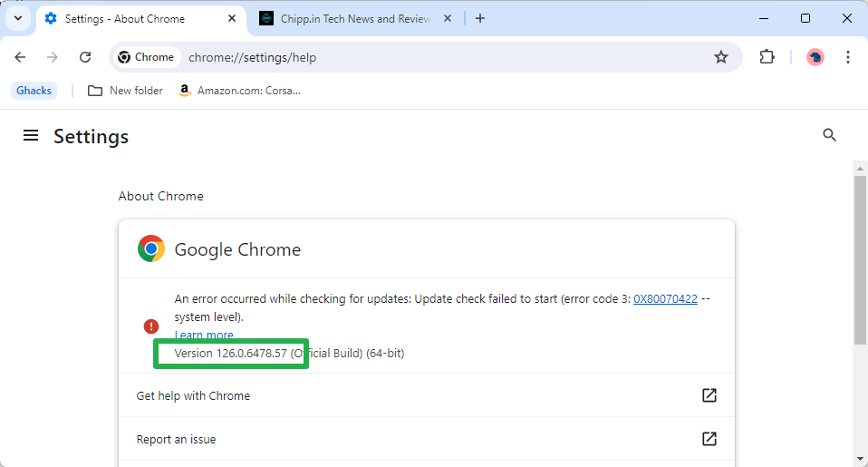Reload the current page

tap(84, 57)
